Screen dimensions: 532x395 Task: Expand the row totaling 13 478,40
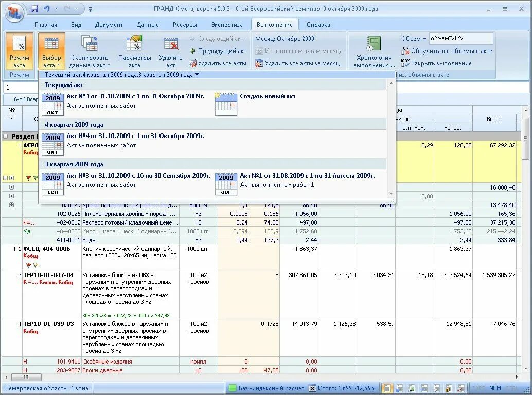coord(11,205)
